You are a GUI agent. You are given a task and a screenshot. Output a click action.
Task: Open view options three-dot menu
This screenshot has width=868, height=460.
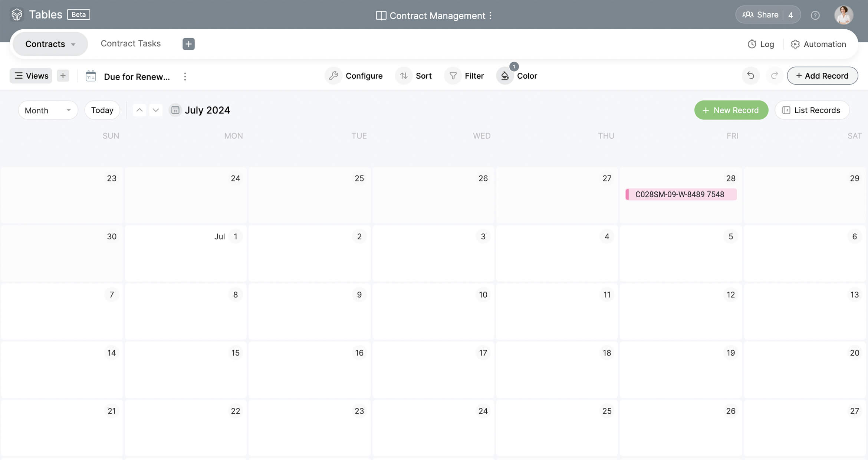click(185, 76)
